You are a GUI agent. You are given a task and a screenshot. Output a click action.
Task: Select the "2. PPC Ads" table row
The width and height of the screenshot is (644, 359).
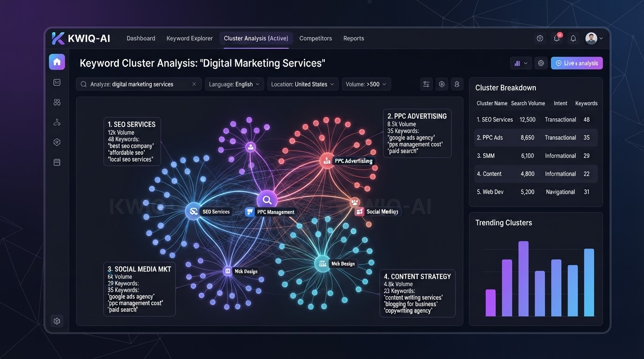point(536,138)
